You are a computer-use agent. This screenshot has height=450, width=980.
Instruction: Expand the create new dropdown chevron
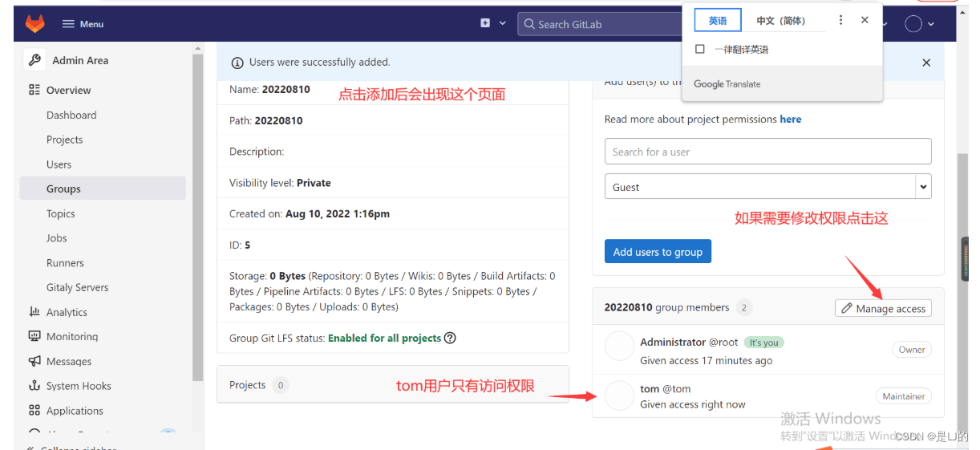pyautogui.click(x=503, y=23)
